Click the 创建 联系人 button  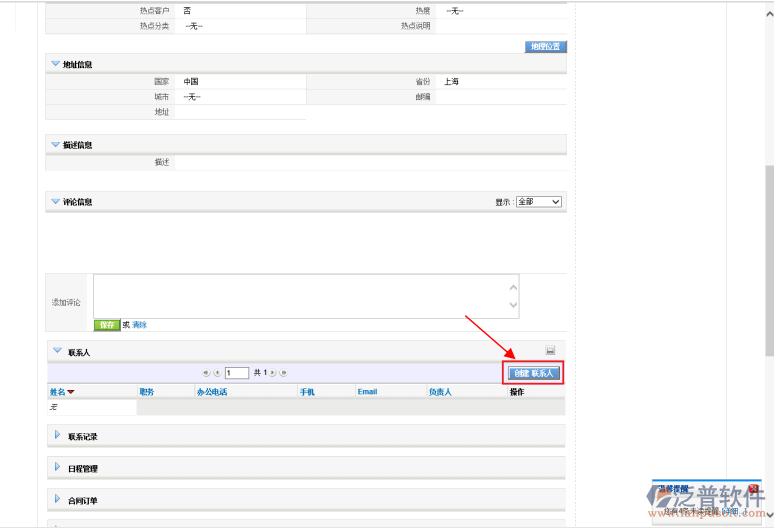(x=534, y=373)
